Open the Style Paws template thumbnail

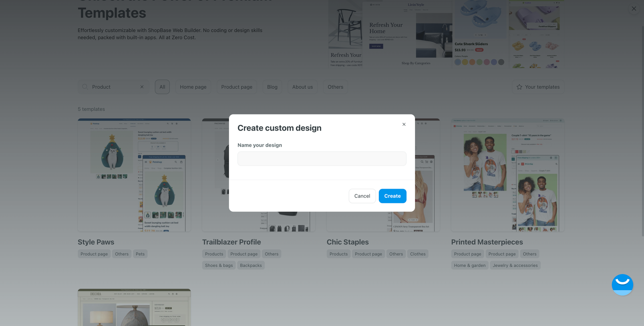[134, 175]
